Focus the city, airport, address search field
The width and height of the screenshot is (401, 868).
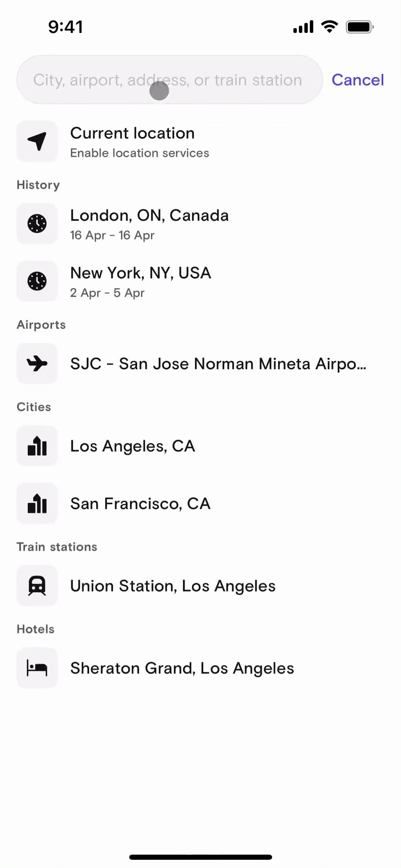[x=167, y=80]
